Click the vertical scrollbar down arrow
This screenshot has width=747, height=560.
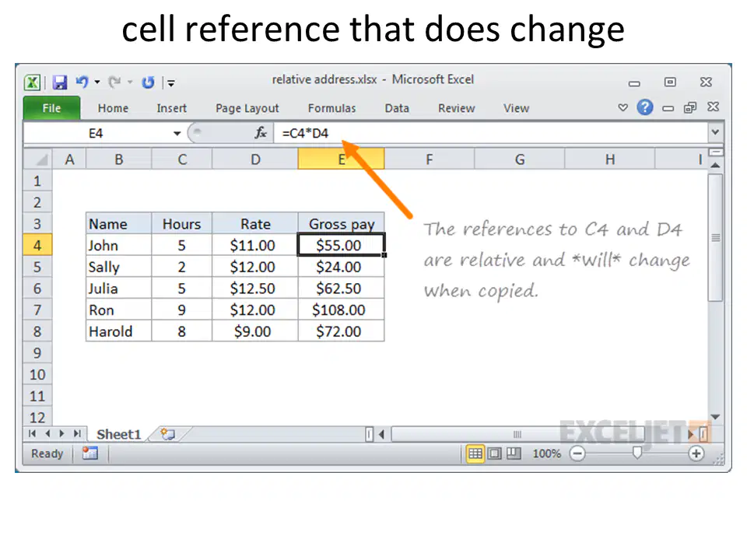716,417
